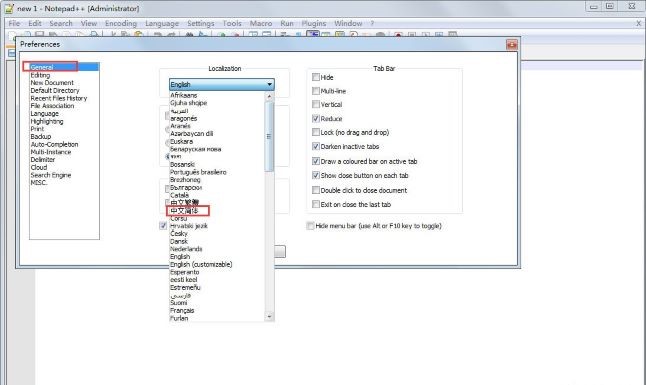Open the Settings menu
646x385 pixels.
coord(201,23)
